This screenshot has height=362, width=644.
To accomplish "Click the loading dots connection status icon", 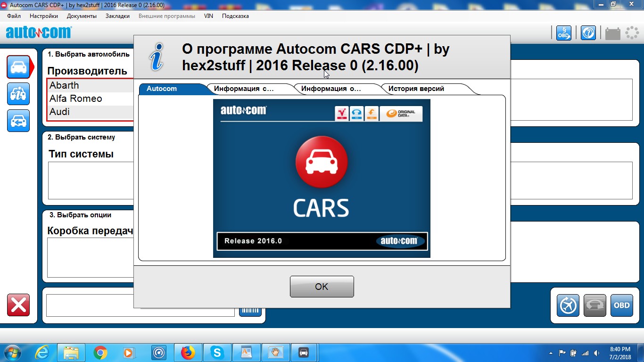I will tap(632, 33).
